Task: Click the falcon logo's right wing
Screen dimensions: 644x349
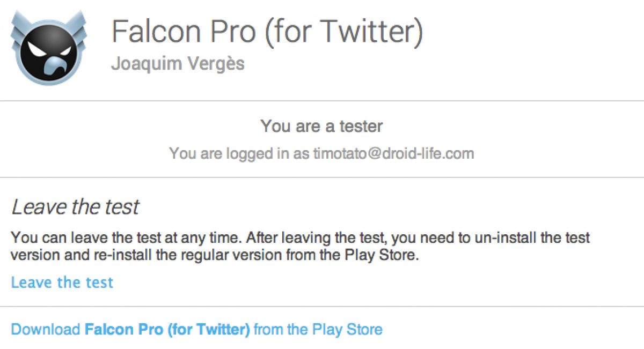Action: pyautogui.click(x=77, y=27)
